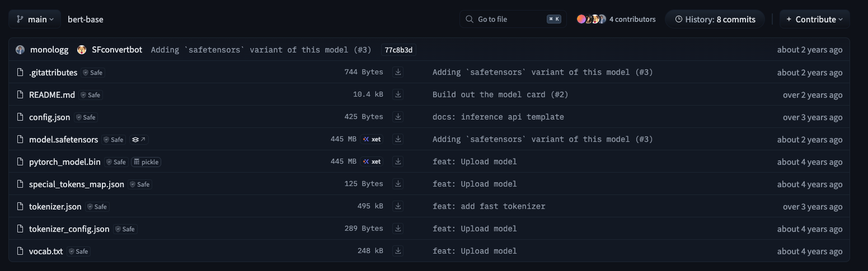Download the special_tokens_map.json file
This screenshot has width=868, height=271.
coord(398,184)
